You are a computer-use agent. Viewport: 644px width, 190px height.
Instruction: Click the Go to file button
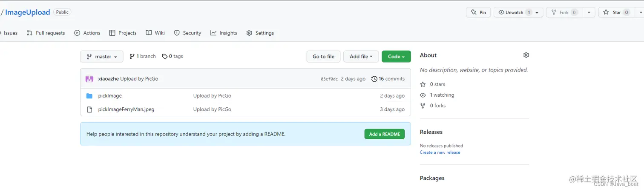click(x=323, y=56)
